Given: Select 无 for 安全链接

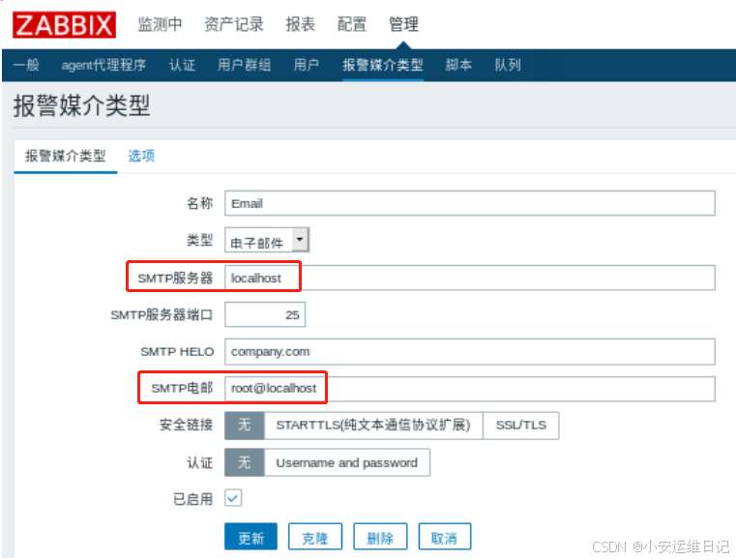Looking at the screenshot, I should coord(245,426).
